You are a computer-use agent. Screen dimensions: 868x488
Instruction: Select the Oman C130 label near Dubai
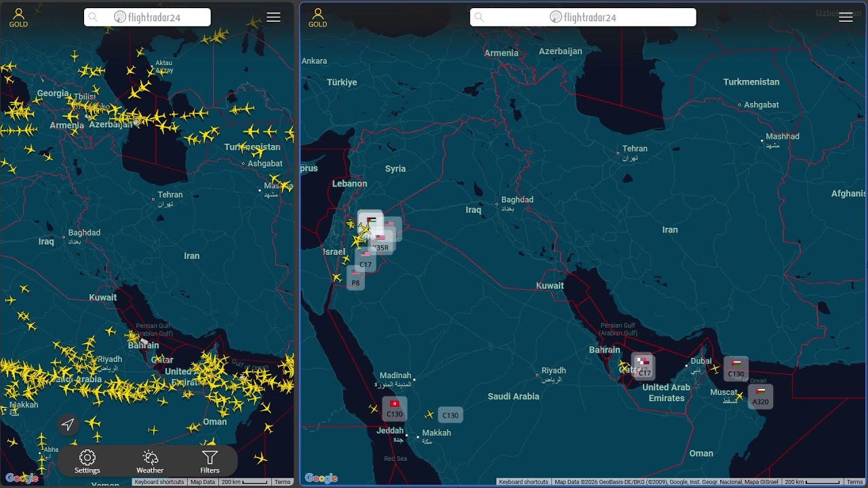click(736, 369)
